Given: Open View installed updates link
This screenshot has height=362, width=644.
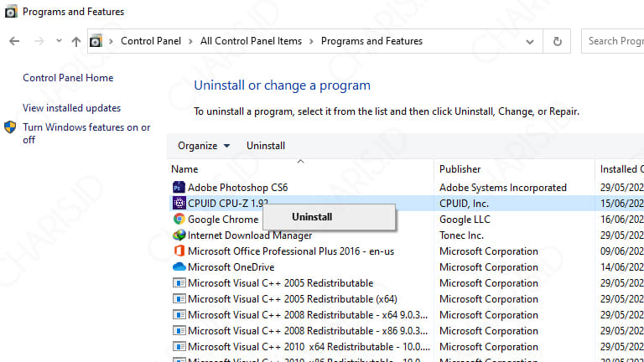Looking at the screenshot, I should 72,108.
